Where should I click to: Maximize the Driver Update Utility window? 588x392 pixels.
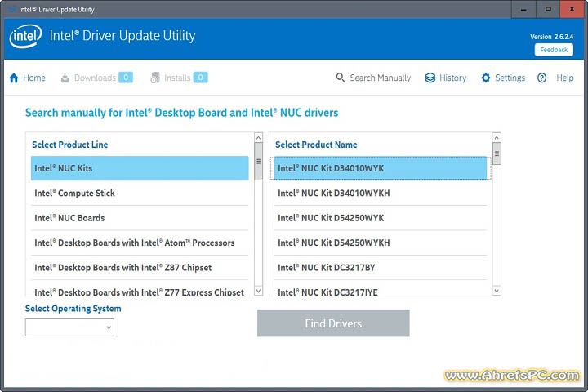click(x=548, y=9)
